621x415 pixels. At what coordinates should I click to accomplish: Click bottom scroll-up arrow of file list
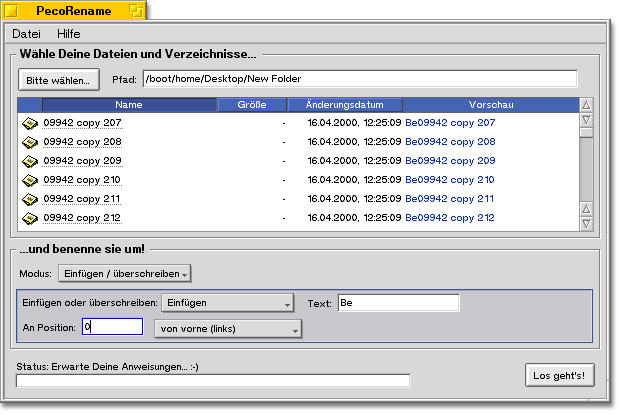587,209
